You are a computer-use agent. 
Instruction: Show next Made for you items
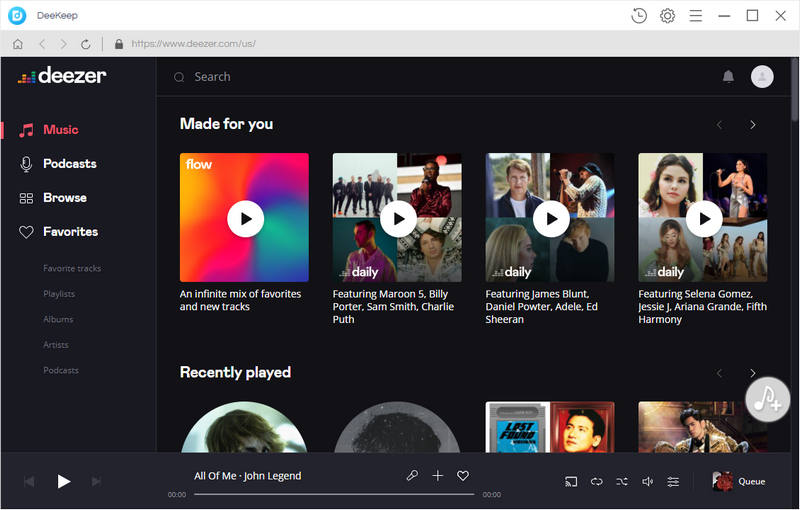pos(753,125)
